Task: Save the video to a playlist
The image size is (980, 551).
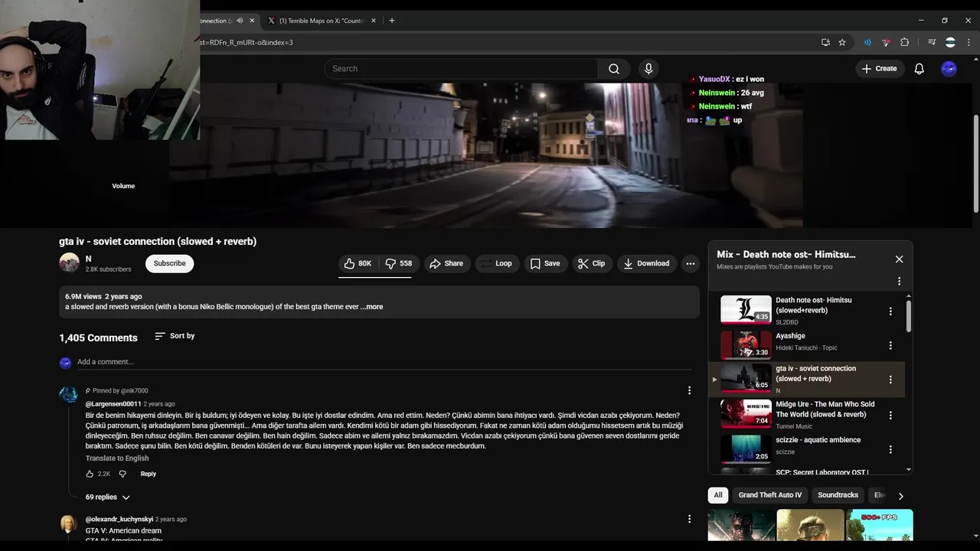Action: pos(544,263)
